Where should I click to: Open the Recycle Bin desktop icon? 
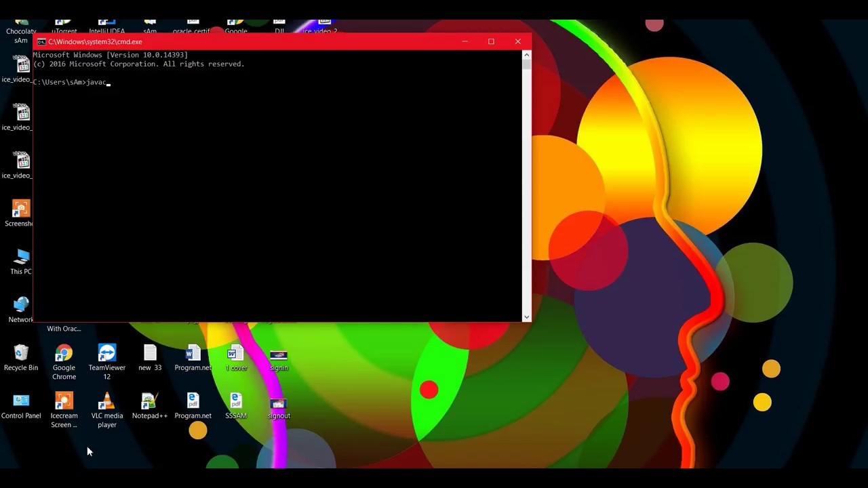[21, 358]
